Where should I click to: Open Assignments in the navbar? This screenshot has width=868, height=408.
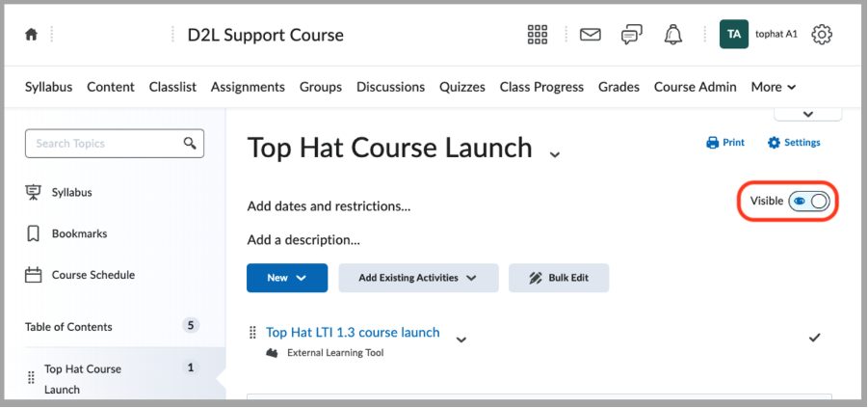pyautogui.click(x=248, y=87)
